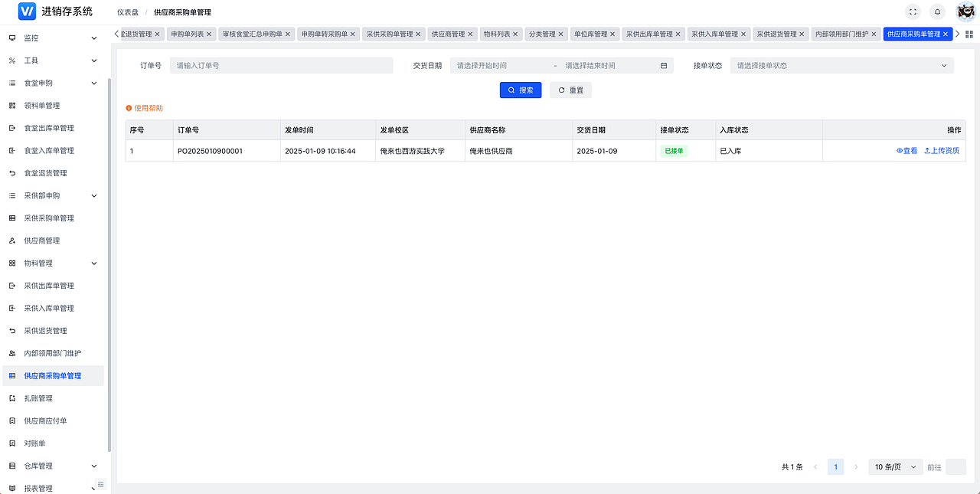
Task: Change page size via 10 条/页 selector
Action: (894, 466)
